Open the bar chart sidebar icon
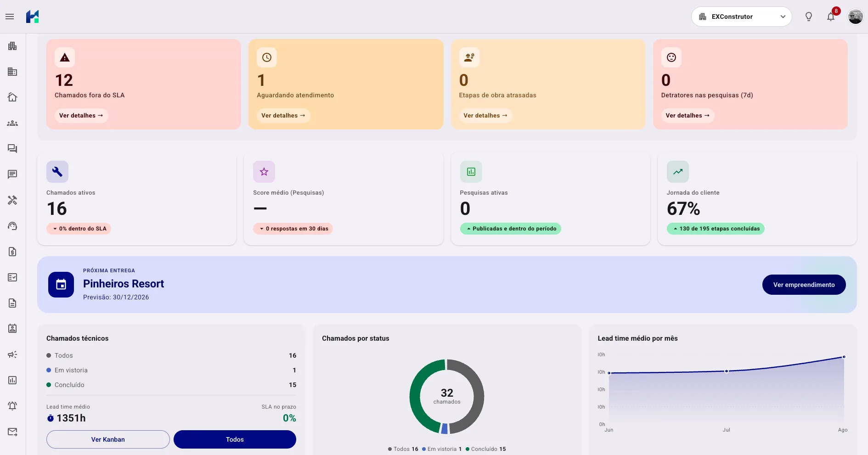Image resolution: width=868 pixels, height=455 pixels. [x=12, y=380]
